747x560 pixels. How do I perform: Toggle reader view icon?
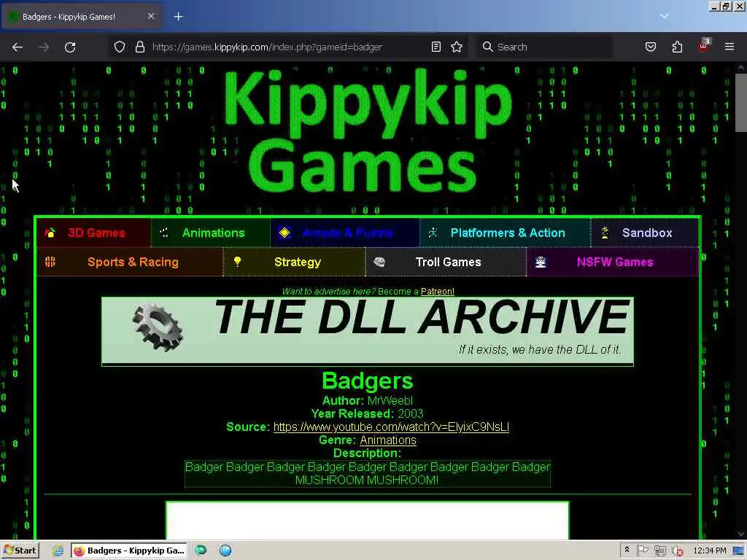[x=436, y=47]
